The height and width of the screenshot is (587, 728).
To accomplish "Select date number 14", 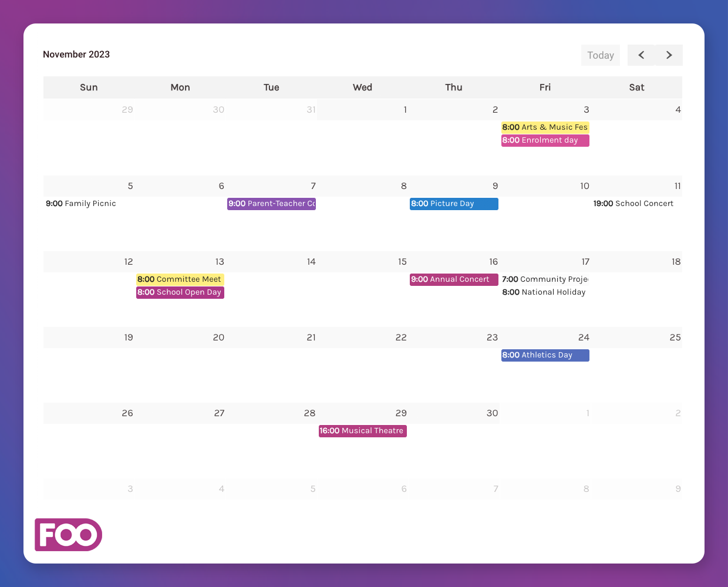I will [x=311, y=262].
